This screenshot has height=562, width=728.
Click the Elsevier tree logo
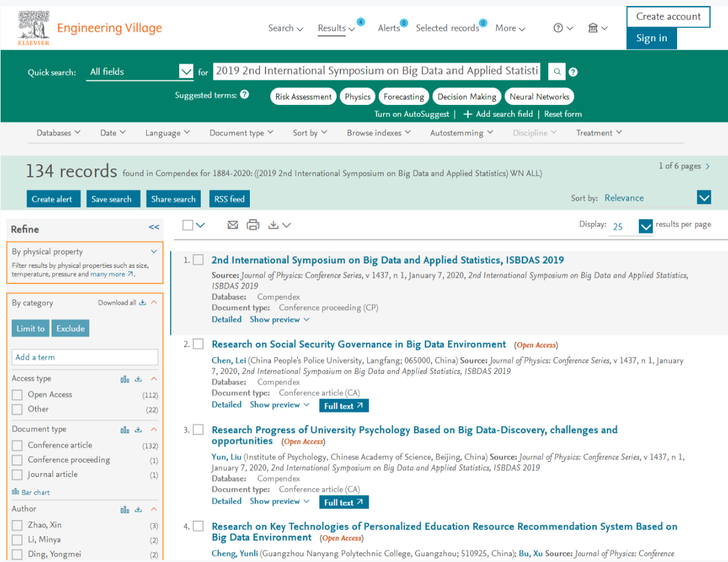click(34, 28)
